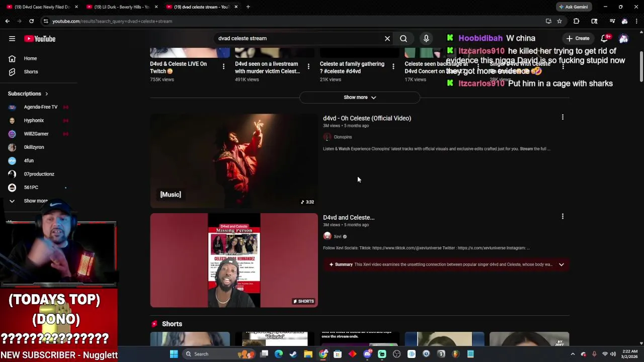Open options for D4vd & Celeste LIVE on Twitch

[223, 66]
